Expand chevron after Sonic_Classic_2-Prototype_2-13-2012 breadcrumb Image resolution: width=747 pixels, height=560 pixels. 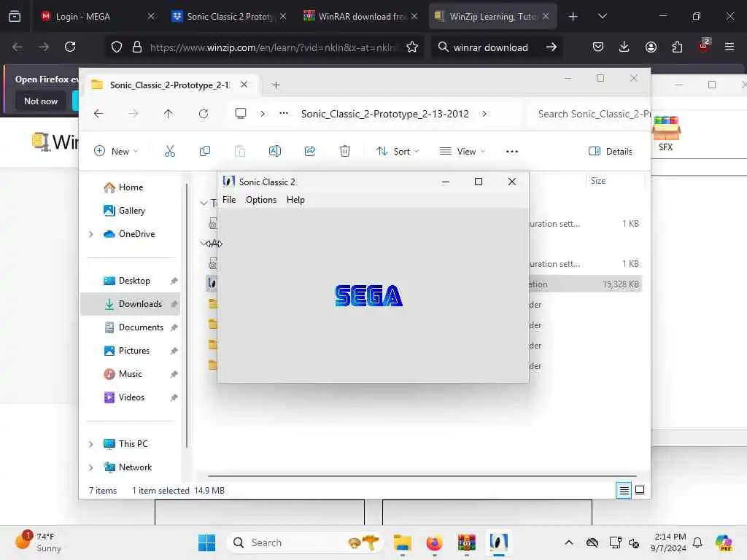[x=484, y=114]
